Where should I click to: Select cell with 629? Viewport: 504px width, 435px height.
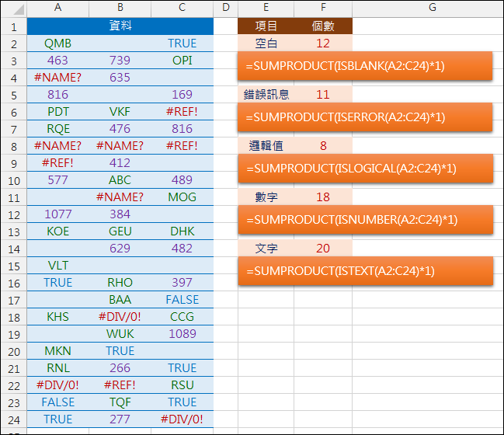pyautogui.click(x=120, y=249)
